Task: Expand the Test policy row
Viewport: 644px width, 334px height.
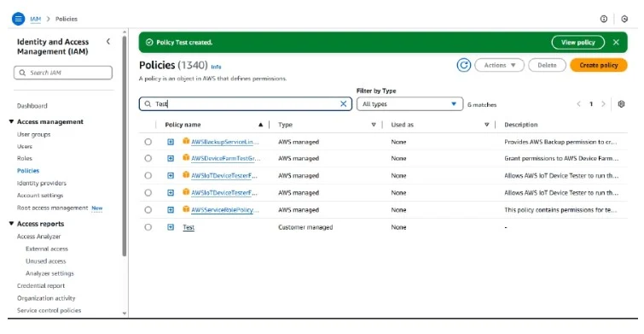Action: (171, 227)
